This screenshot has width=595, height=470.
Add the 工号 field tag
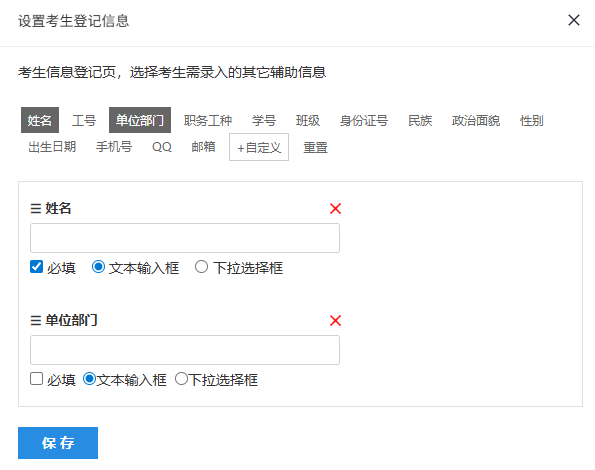pyautogui.click(x=84, y=121)
